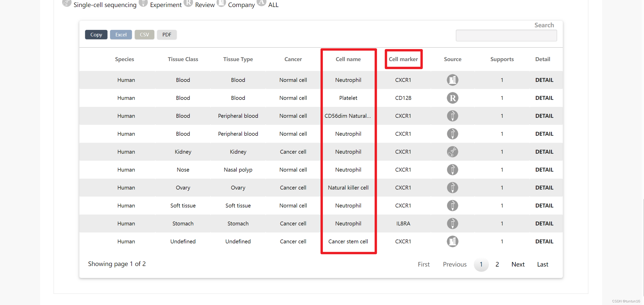Click the Single-cell sequencing source icon in the Kidney row
Image resolution: width=644 pixels, height=305 pixels.
click(452, 152)
